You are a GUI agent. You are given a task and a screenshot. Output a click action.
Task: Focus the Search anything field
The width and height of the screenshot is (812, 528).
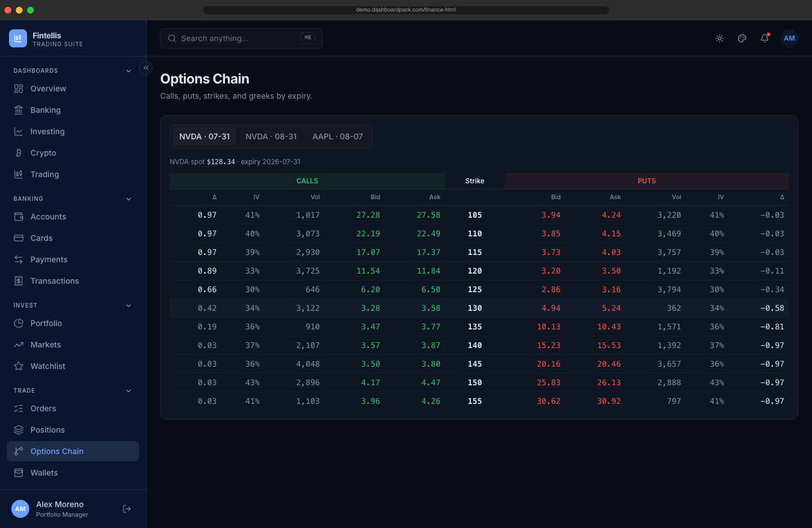(x=241, y=38)
